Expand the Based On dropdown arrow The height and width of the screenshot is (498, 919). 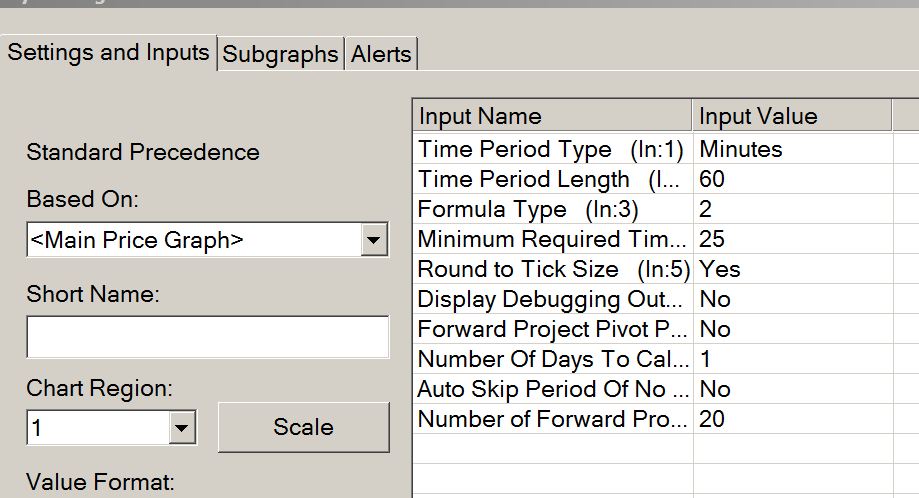click(373, 240)
